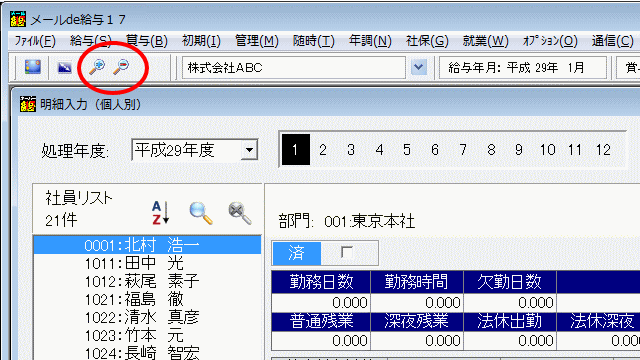
Task: Toggle the 済 checkbox
Action: point(347,253)
